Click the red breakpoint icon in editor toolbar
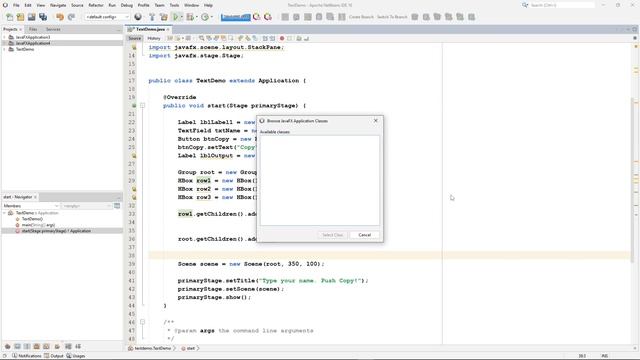Screen dimensions: 640x360 pyautogui.click(x=282, y=38)
